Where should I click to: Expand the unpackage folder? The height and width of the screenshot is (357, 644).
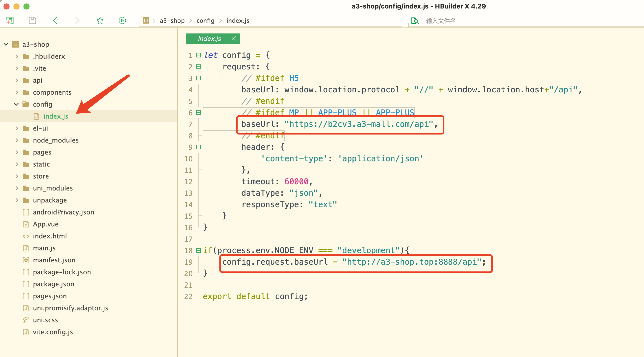pyautogui.click(x=17, y=200)
